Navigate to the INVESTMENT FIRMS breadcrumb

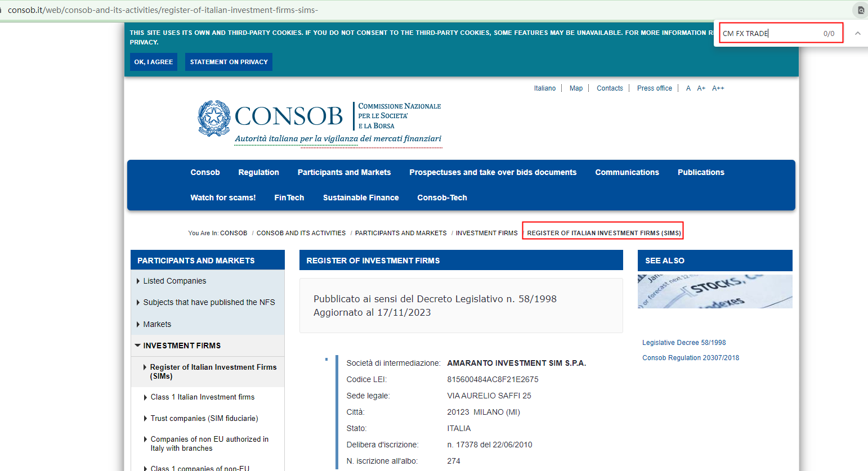pos(487,233)
